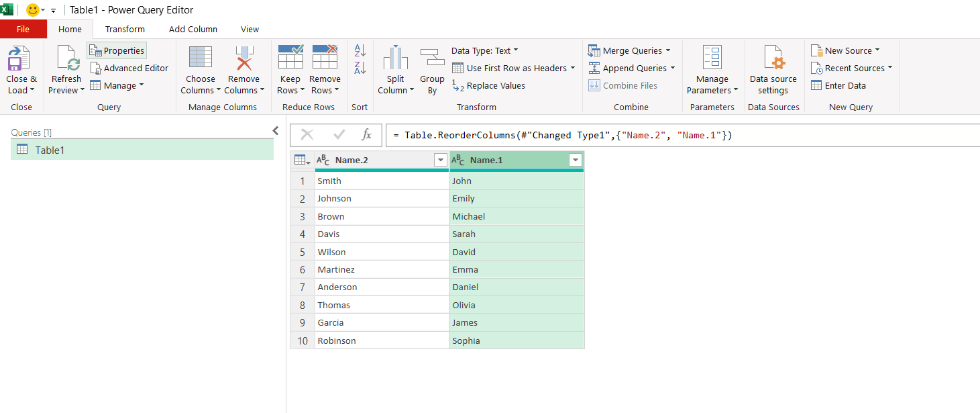Click Replace Values

click(x=488, y=85)
